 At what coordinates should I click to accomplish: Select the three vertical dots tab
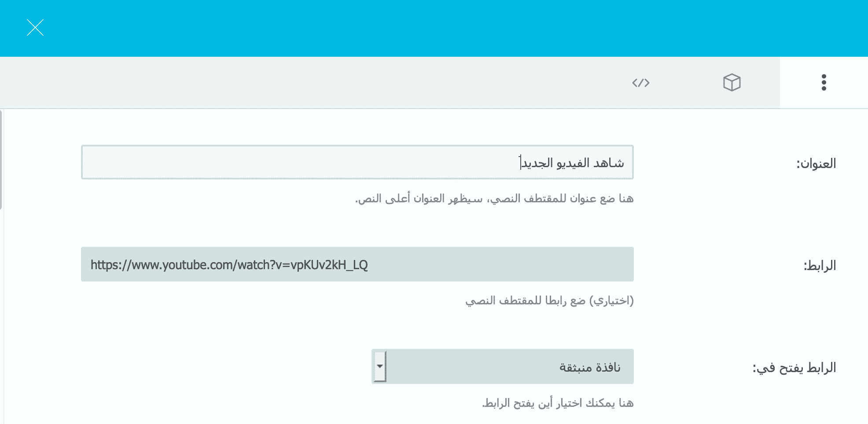click(x=824, y=83)
